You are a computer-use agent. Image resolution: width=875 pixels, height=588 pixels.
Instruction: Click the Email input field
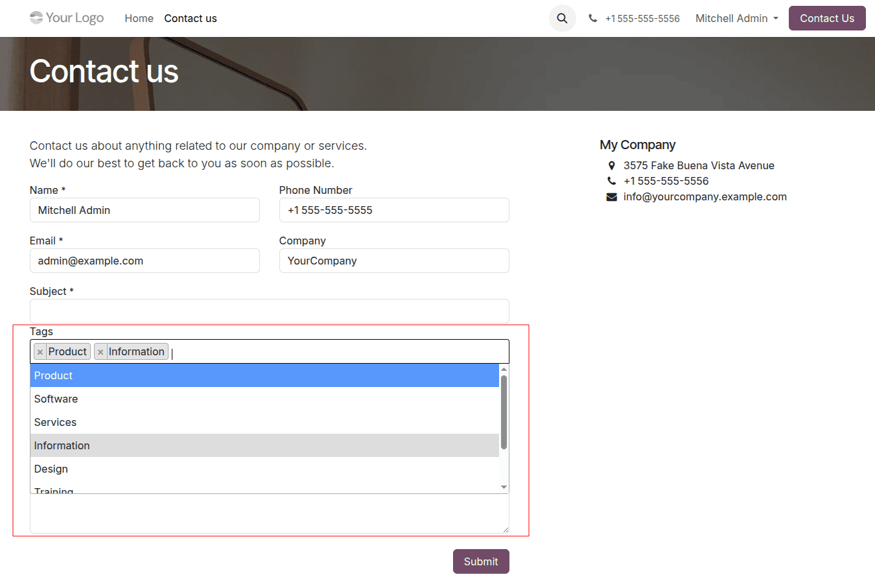click(x=145, y=261)
